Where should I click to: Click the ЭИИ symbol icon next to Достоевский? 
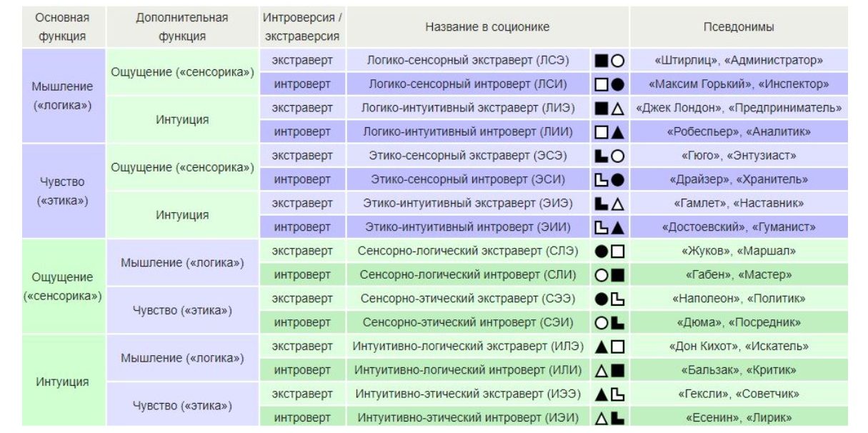(x=610, y=227)
